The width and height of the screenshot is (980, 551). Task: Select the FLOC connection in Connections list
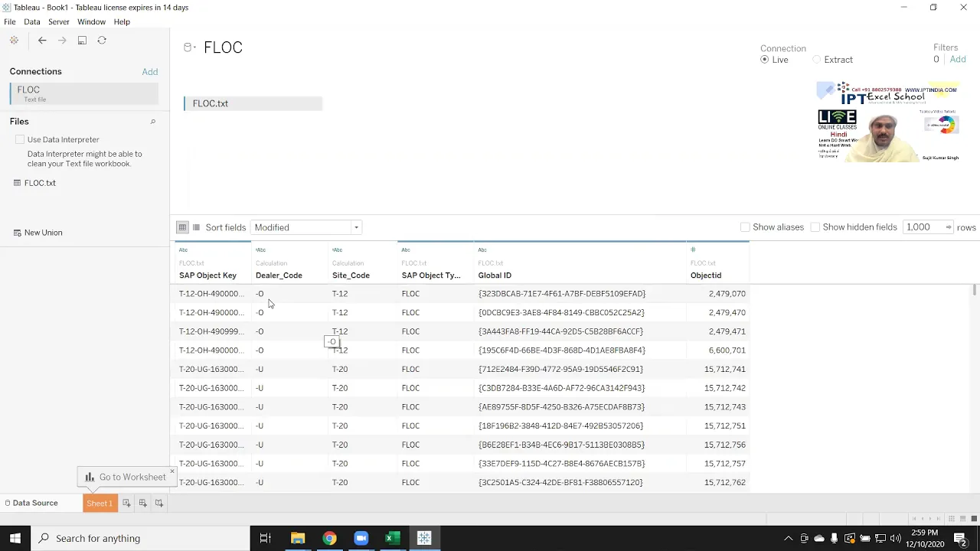point(84,93)
